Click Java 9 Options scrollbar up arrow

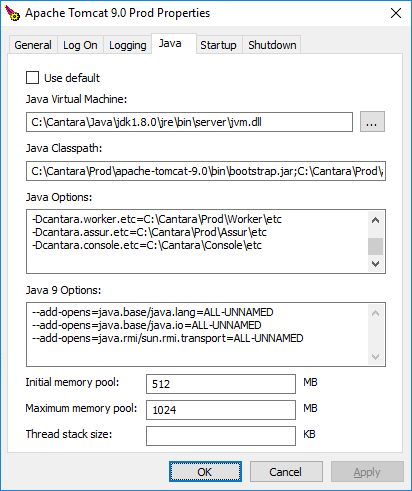375,313
